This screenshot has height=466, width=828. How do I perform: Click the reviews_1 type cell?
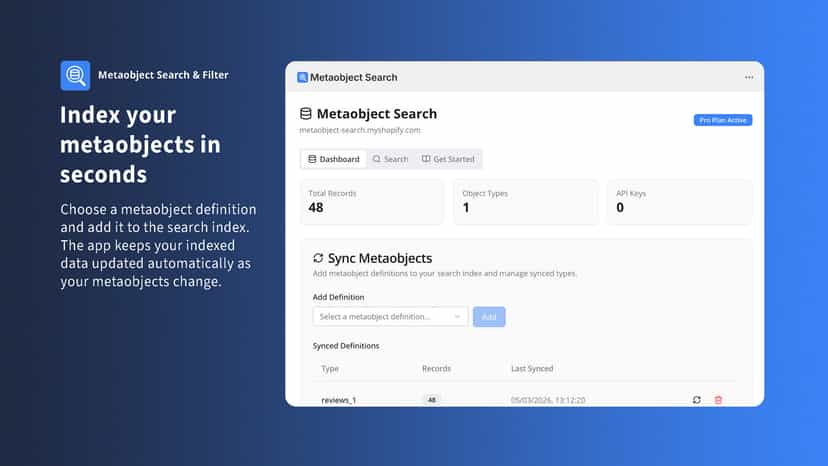[338, 400]
